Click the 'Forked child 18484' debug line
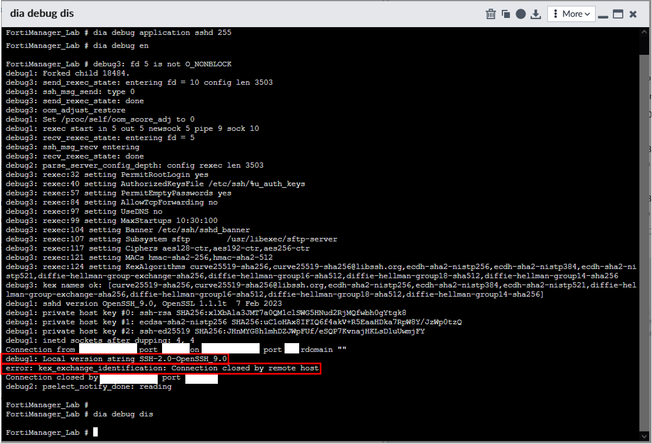The height and width of the screenshot is (444, 652). [68, 73]
